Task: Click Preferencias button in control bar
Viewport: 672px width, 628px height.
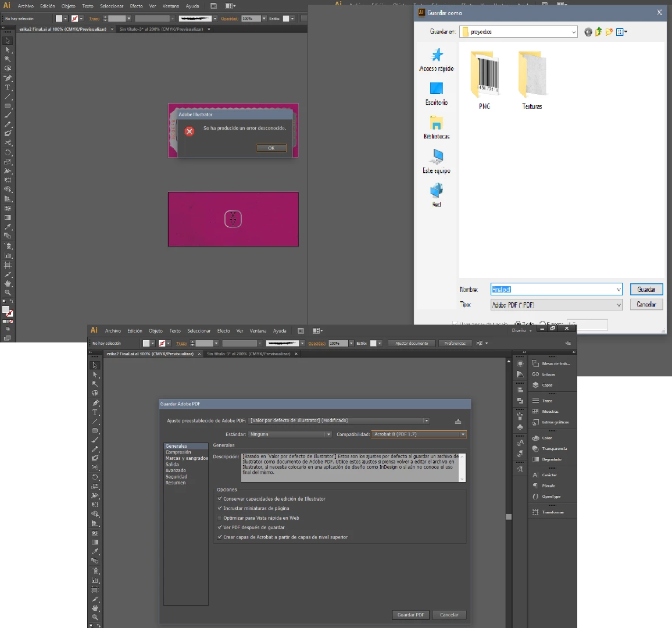Action: point(455,343)
